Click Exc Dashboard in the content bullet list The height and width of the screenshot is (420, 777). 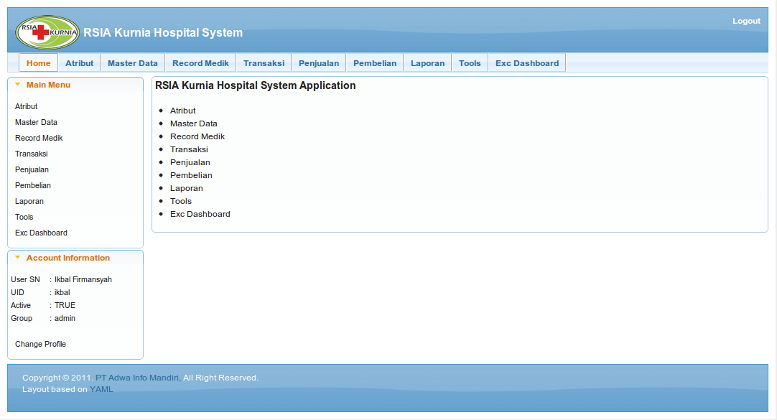pyautogui.click(x=200, y=213)
